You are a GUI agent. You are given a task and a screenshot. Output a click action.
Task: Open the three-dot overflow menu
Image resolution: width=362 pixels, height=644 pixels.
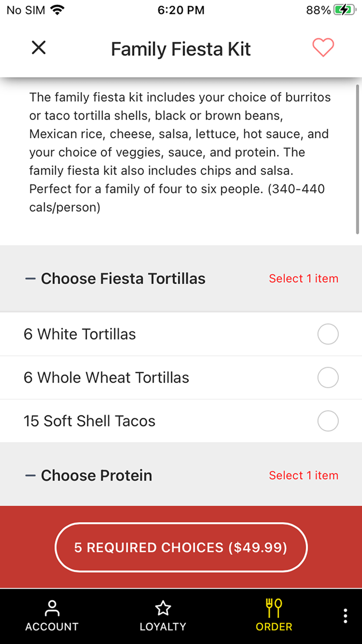click(x=345, y=616)
